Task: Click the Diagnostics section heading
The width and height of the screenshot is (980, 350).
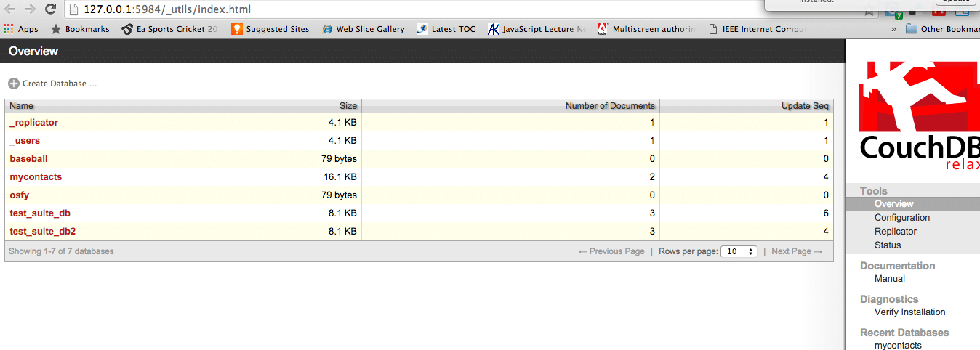Action: [x=889, y=299]
